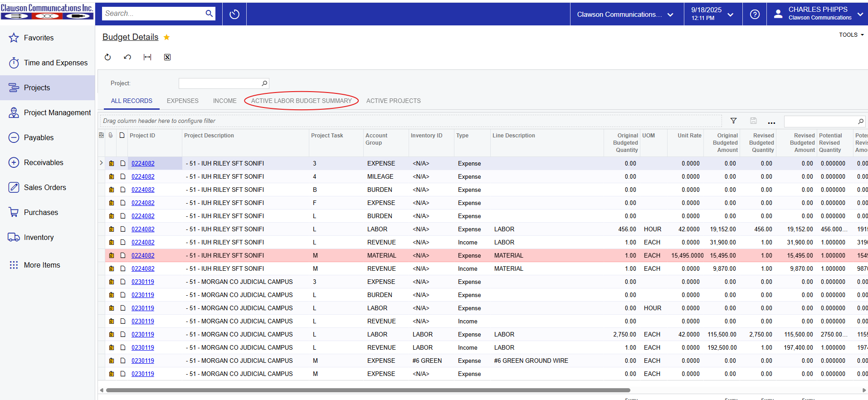Switch to Active Labor Budget Summary tab

tap(301, 101)
